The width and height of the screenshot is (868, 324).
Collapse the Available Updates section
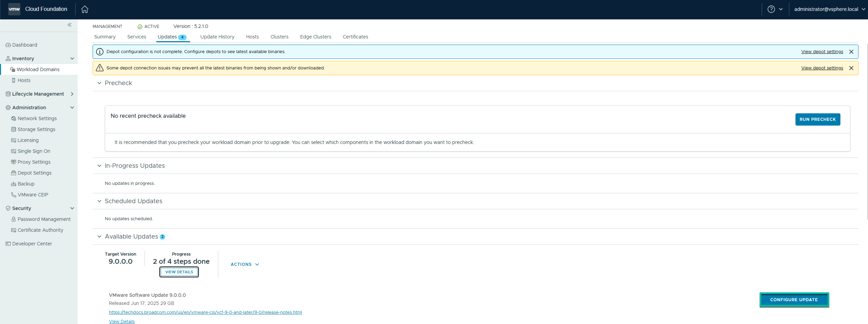99,237
